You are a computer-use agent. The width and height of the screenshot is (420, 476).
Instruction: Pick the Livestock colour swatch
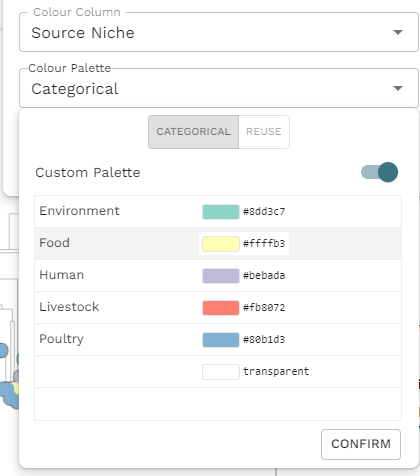point(221,308)
